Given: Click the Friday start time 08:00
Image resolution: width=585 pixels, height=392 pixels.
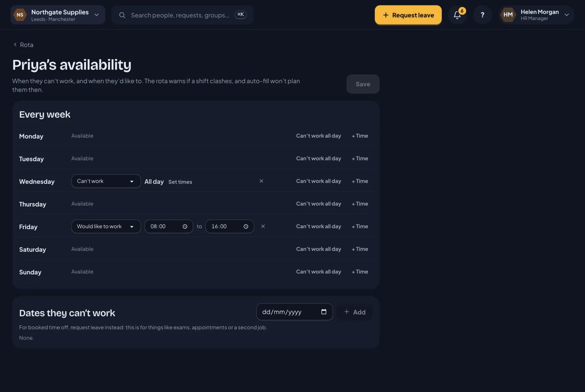Looking at the screenshot, I should [x=169, y=226].
